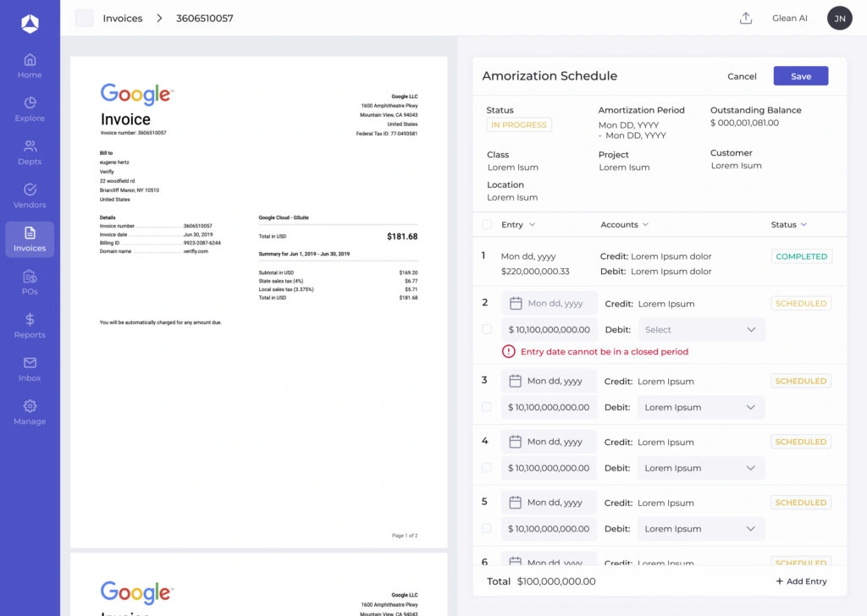Viewport: 867px width, 616px height.
Task: Check the checkbox for entry 3
Action: click(487, 407)
